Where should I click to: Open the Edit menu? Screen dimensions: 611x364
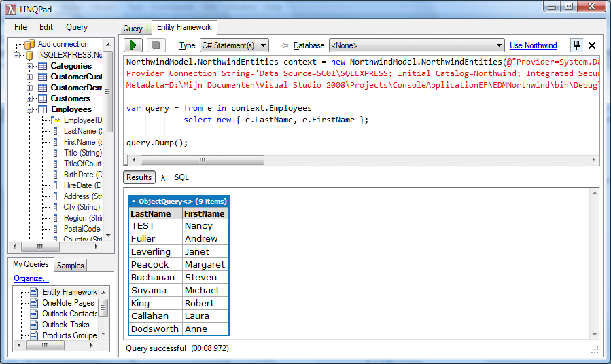pos(46,27)
